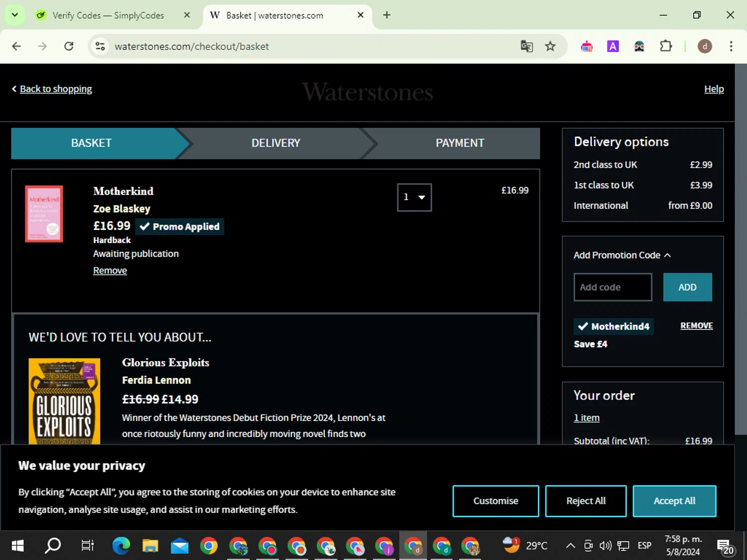Focus the Add code input field
This screenshot has height=560, width=747.
point(613,287)
